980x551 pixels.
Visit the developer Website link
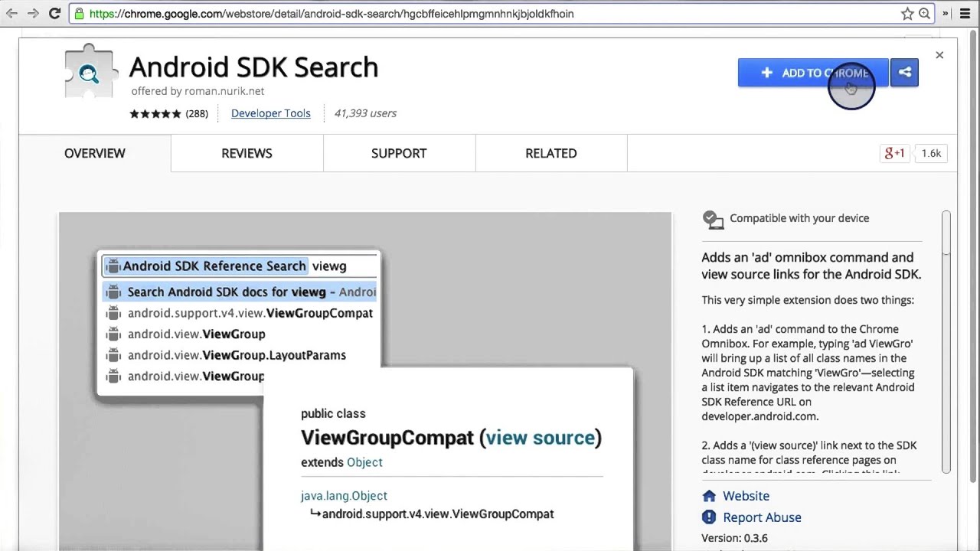coord(745,496)
